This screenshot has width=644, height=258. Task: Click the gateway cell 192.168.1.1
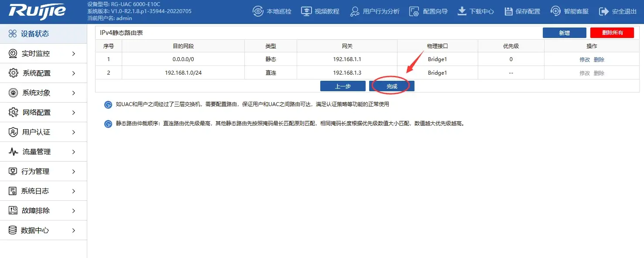click(x=347, y=59)
